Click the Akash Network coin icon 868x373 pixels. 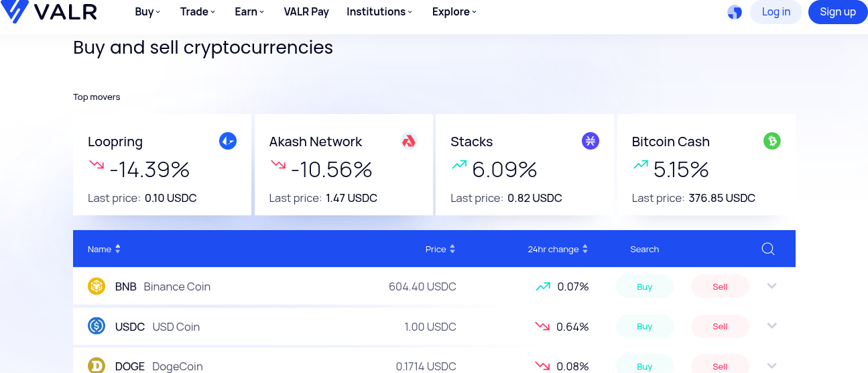(x=409, y=141)
